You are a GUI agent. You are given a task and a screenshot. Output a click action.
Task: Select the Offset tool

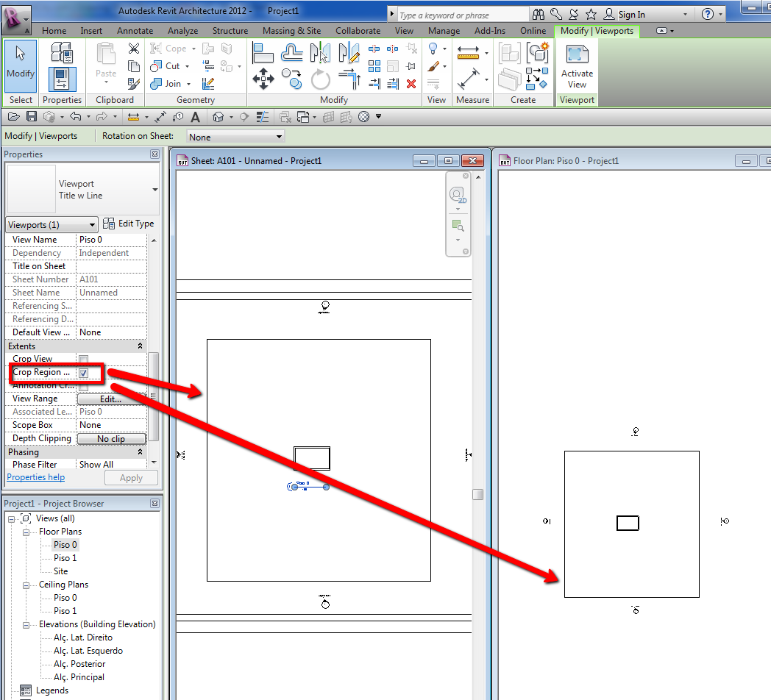pos(291,52)
